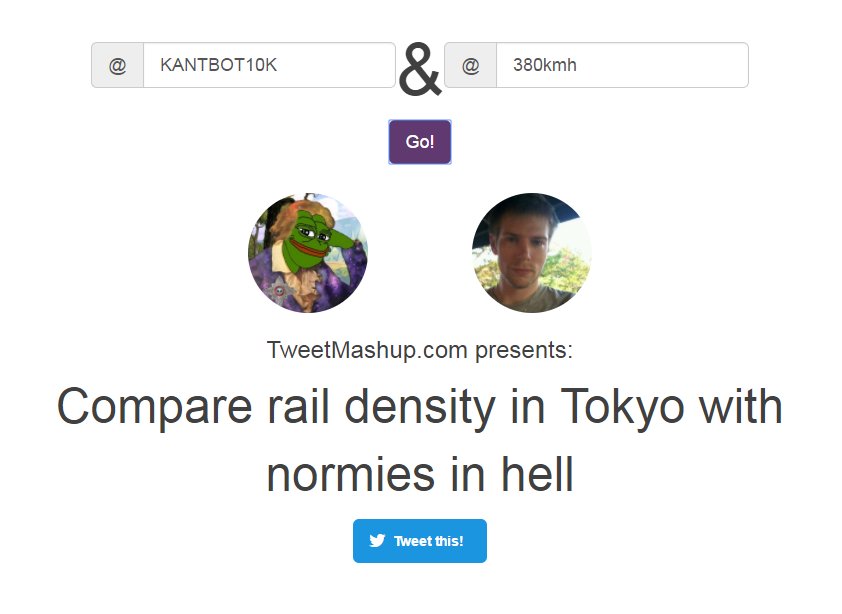Screen dimensions: 842x614
Task: Focus the KANTBOT10K username field
Action: [269, 65]
